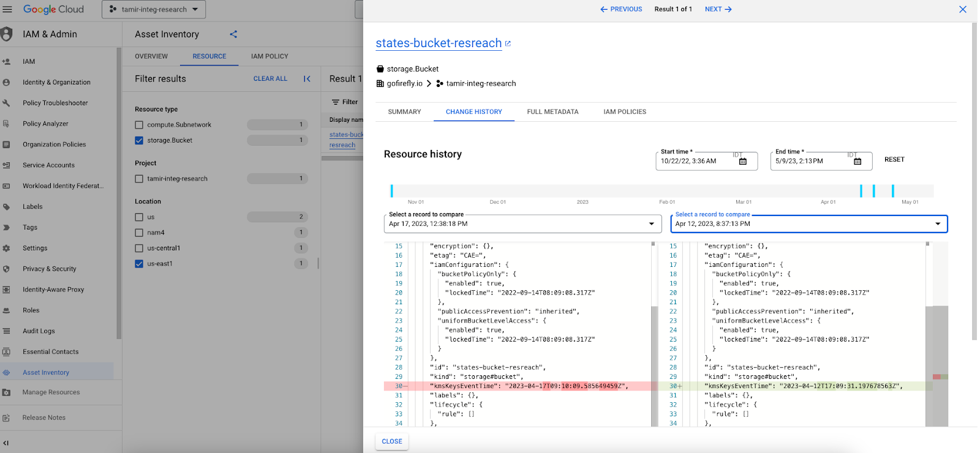The height and width of the screenshot is (453, 980).
Task: Click the Organization Policies icon
Action: [6, 144]
